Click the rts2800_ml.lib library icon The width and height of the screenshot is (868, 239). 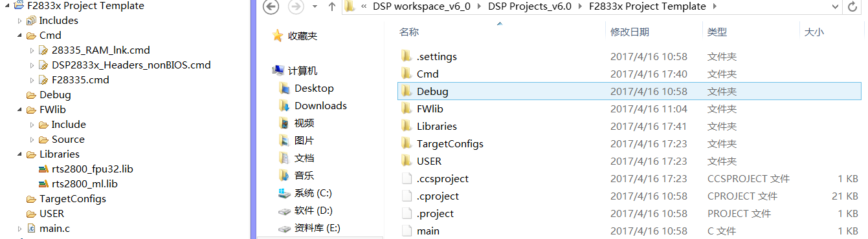point(43,184)
